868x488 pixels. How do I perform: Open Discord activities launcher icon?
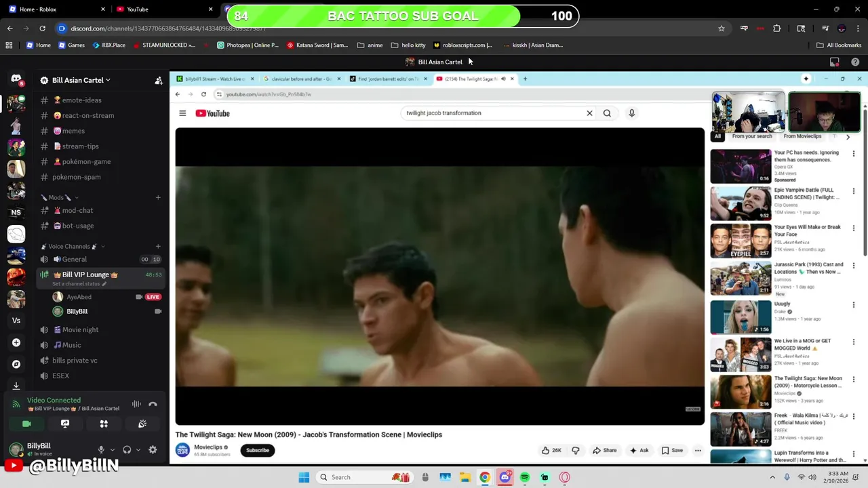pos(104,424)
